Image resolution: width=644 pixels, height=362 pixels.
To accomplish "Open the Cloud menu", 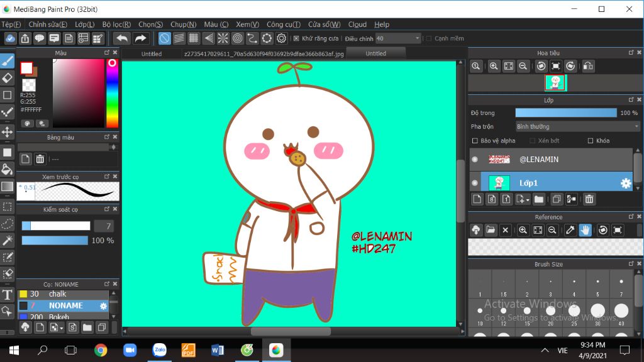I will point(357,25).
